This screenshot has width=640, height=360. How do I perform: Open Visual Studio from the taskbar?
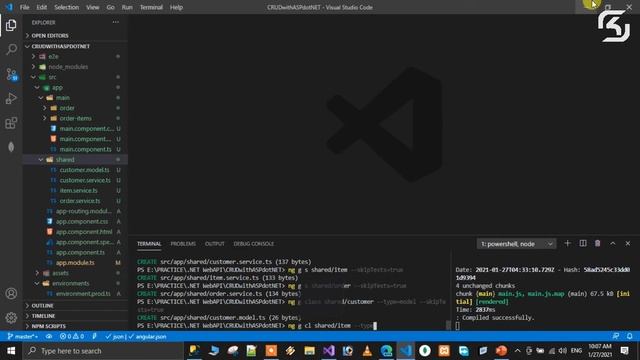pyautogui.click(x=329, y=351)
